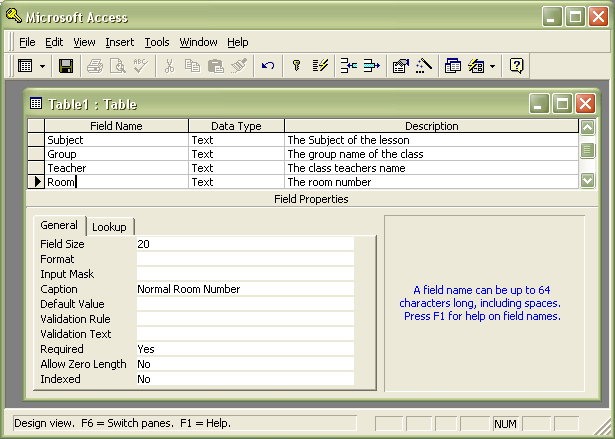Click the Data Type cell for Teacher
Viewport: 615px width, 439px height.
[x=237, y=168]
